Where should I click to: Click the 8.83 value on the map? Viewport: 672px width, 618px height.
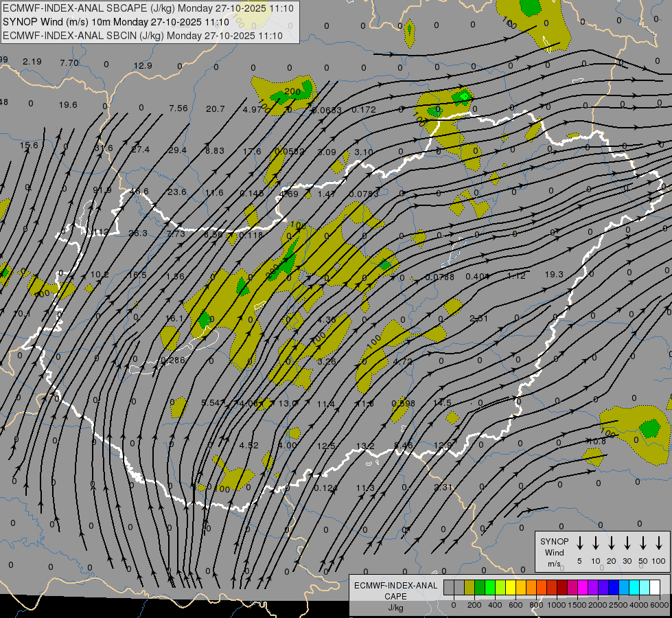click(215, 151)
